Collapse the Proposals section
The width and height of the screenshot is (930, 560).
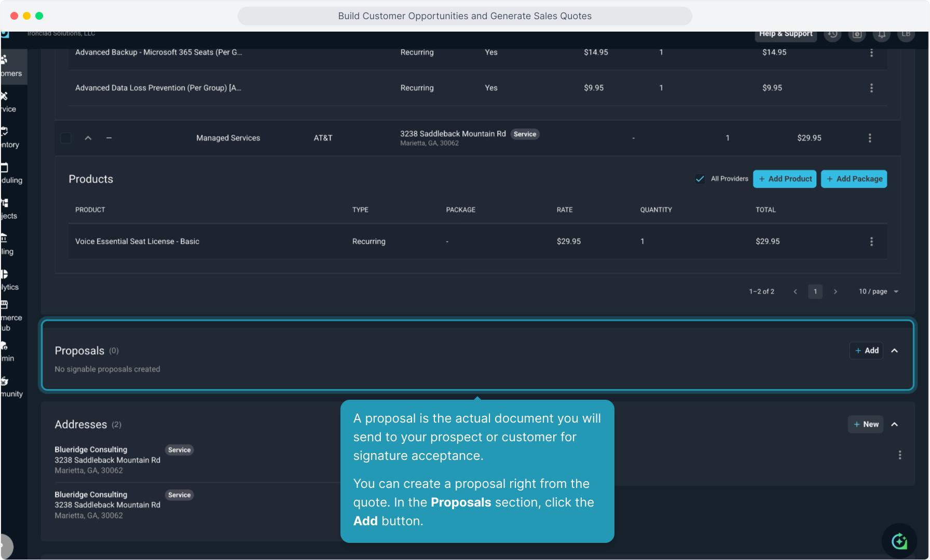(x=895, y=351)
